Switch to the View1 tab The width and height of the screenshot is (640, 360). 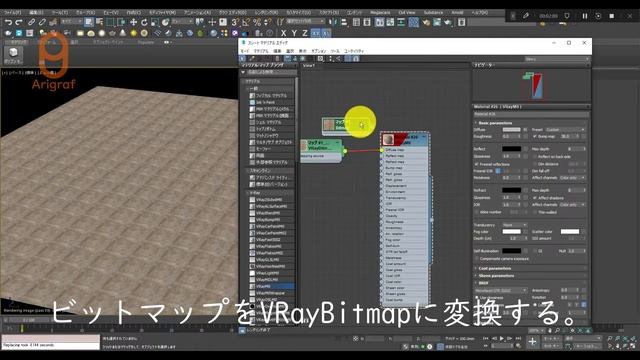pyautogui.click(x=309, y=65)
